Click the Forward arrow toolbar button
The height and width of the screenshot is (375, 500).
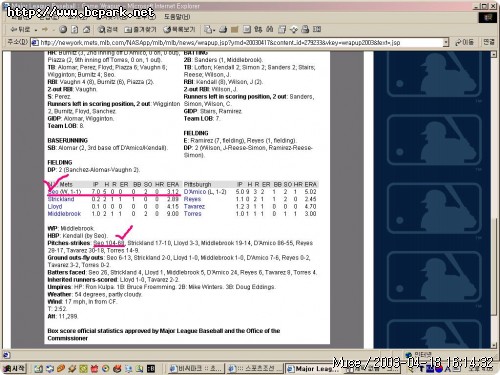point(44,30)
